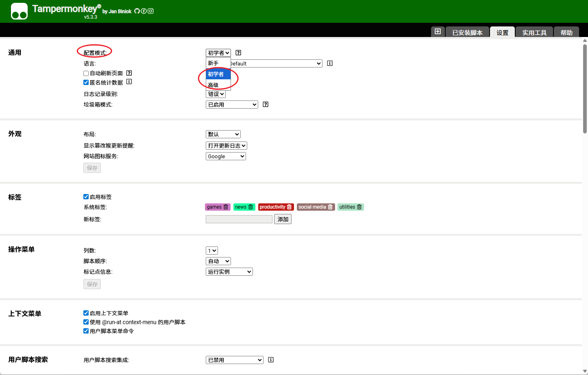Image resolution: width=588 pixels, height=375 pixels.
Task: Delete the news tag trash icon
Action: (250, 207)
